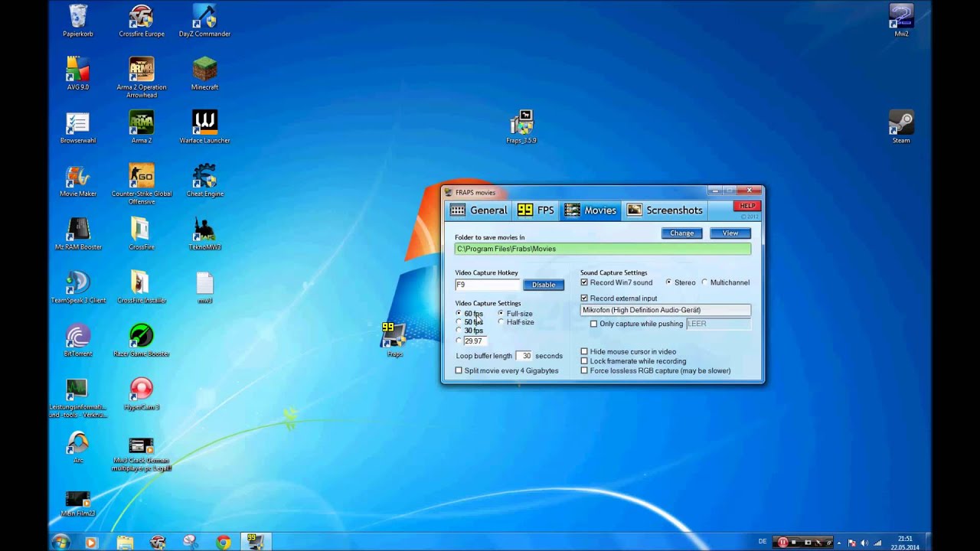Viewport: 980px width, 551px height.
Task: Select Multichannel sound capture option
Action: (x=704, y=282)
